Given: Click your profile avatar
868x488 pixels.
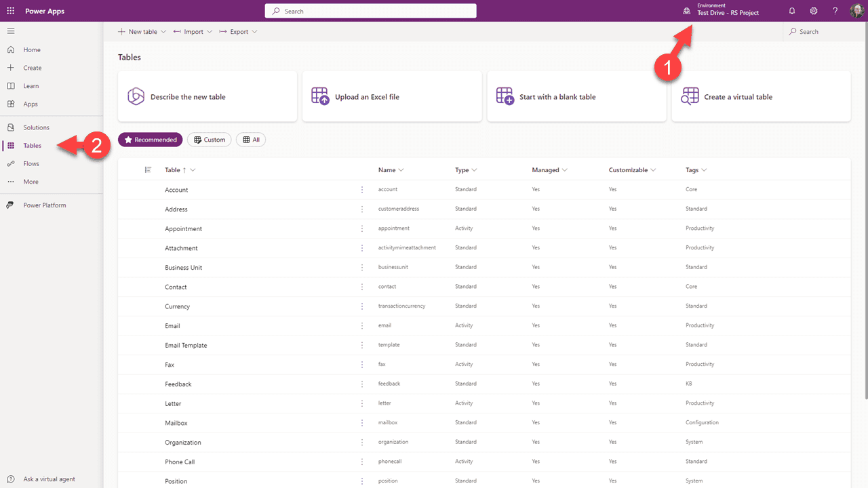Looking at the screenshot, I should click(856, 11).
